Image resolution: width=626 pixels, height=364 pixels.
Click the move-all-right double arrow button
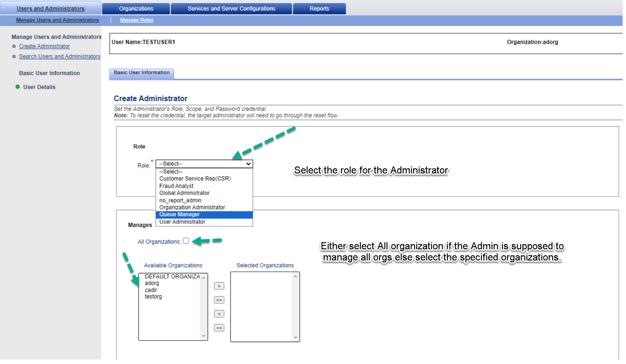point(219,300)
